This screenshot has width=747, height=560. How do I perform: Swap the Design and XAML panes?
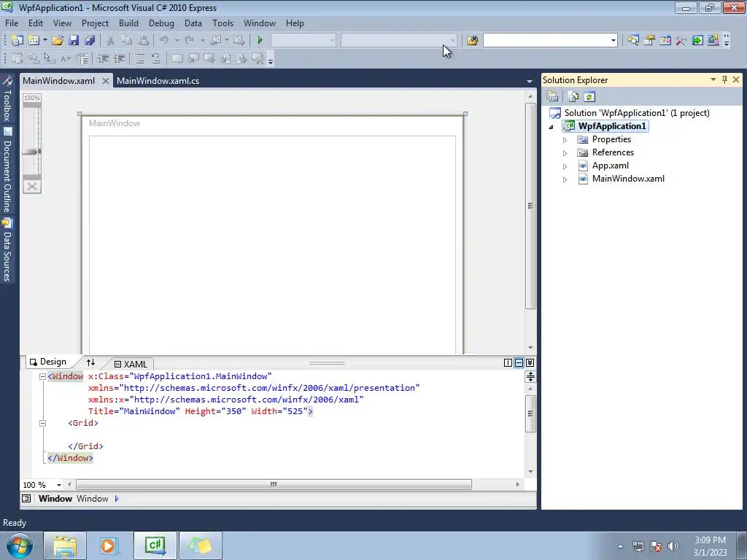[90, 362]
